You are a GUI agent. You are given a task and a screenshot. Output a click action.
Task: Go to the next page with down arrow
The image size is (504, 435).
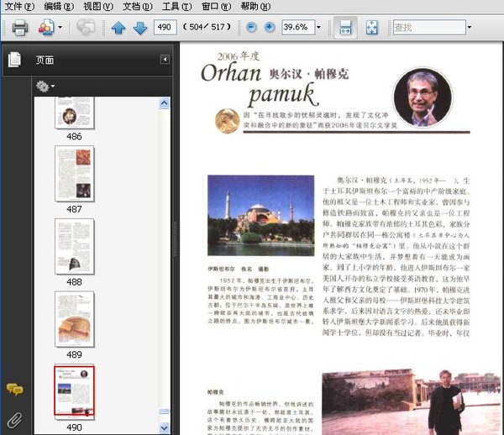tap(139, 28)
